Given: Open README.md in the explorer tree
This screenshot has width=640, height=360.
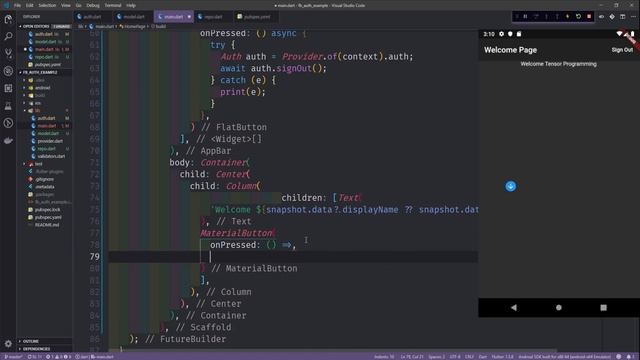Looking at the screenshot, I should click(47, 225).
